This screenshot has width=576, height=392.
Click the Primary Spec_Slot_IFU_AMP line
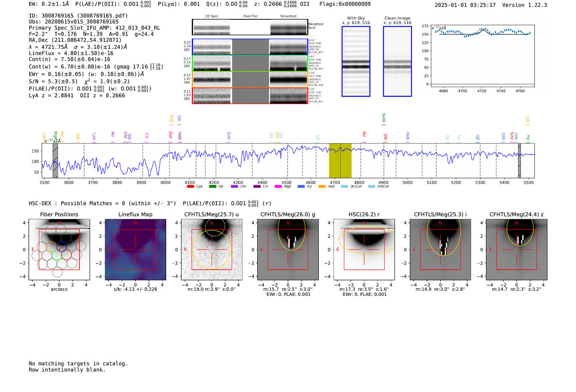tap(95, 28)
